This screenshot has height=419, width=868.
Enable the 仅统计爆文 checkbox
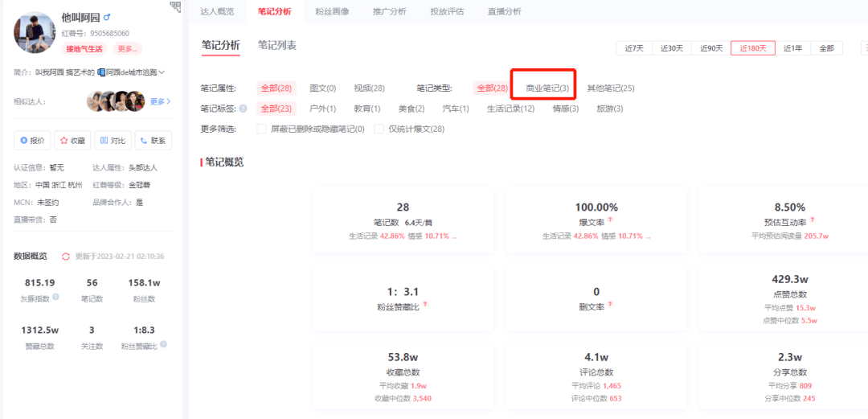pyautogui.click(x=379, y=129)
